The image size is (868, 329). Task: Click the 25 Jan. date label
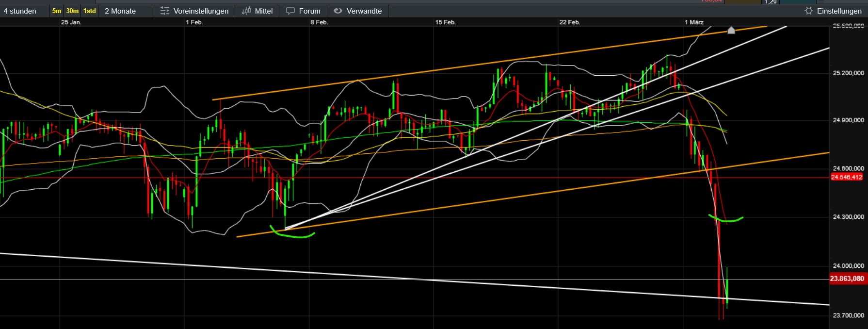point(71,22)
